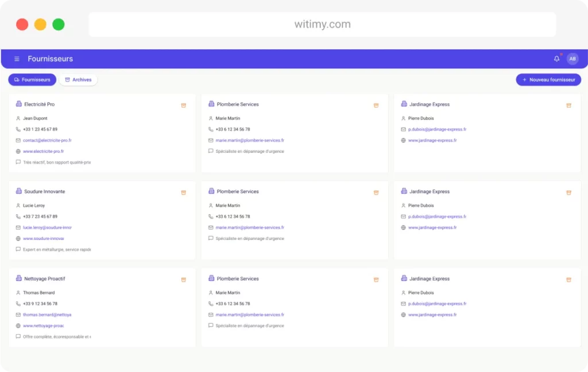Archive Jardinage Express card in Soudure Innovante row

[x=568, y=192]
